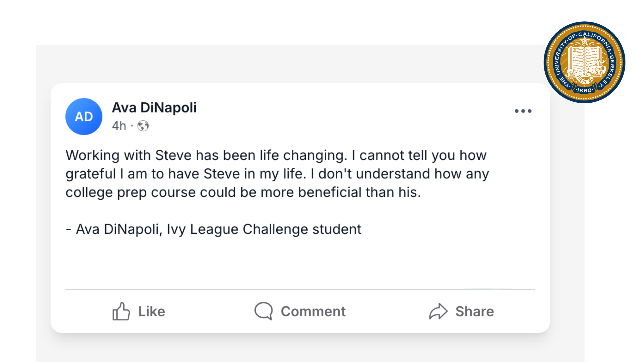Click the 1868 year on the seal
Viewport: 644px width, 362px height.
584,90
